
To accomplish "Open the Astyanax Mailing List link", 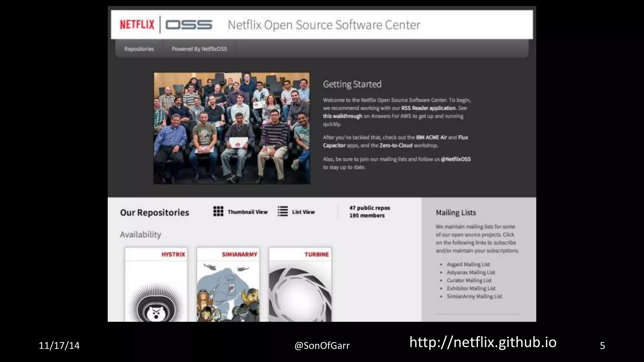I will point(471,272).
